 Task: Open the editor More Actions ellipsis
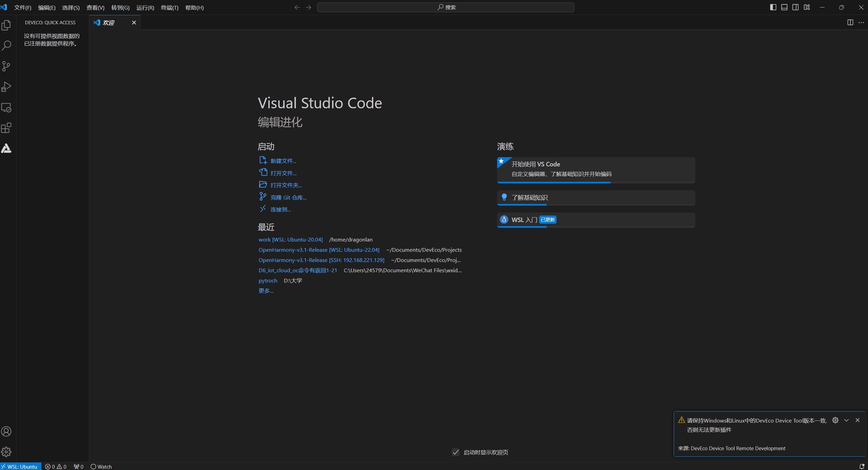[x=861, y=23]
